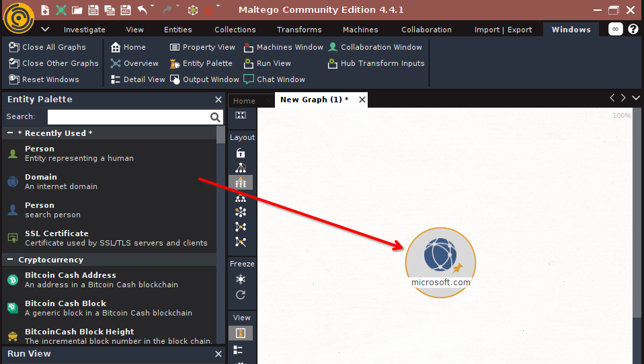Close the New Graph (1) tab

pyautogui.click(x=362, y=100)
